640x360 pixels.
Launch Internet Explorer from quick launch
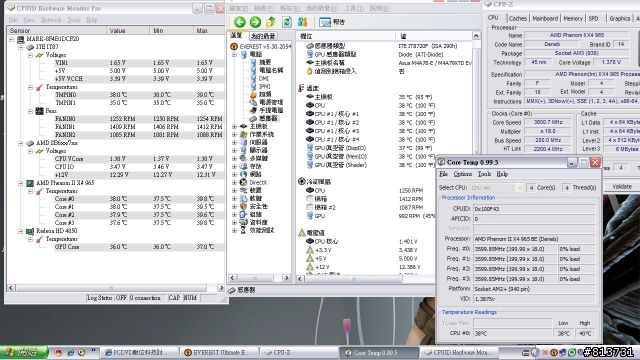[x=70, y=352]
